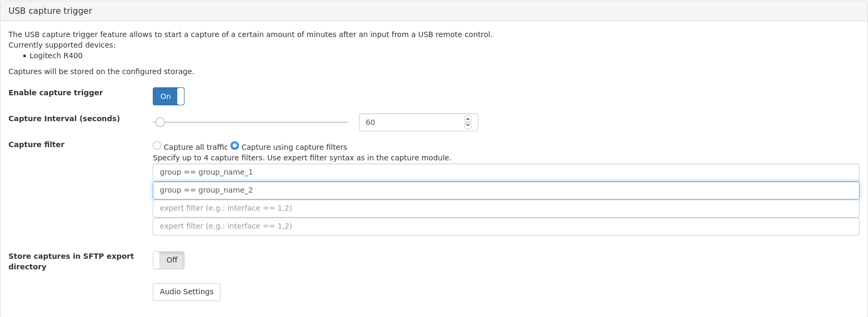Select the Capture all traffic radio button

point(157,146)
